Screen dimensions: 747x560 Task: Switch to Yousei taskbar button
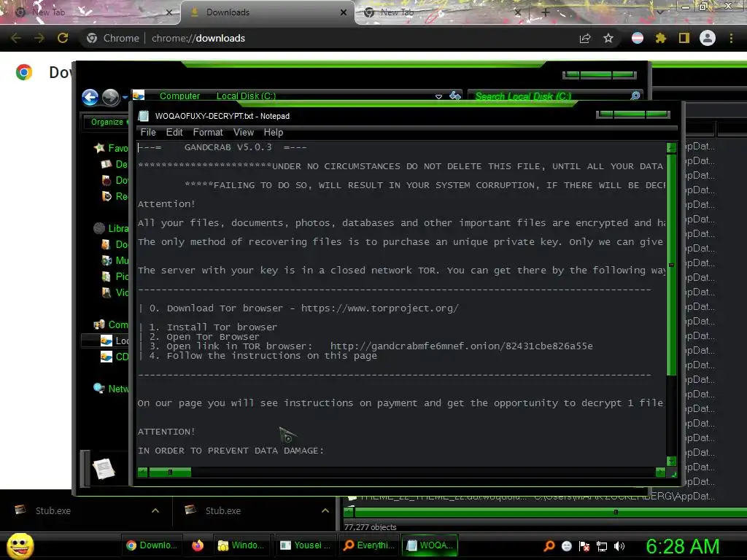tap(305, 545)
